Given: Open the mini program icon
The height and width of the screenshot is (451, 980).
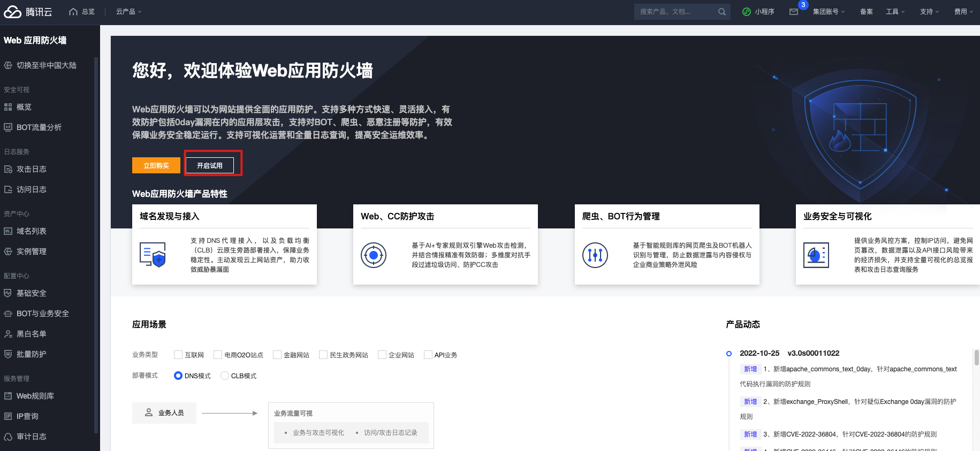Looking at the screenshot, I should (x=747, y=12).
